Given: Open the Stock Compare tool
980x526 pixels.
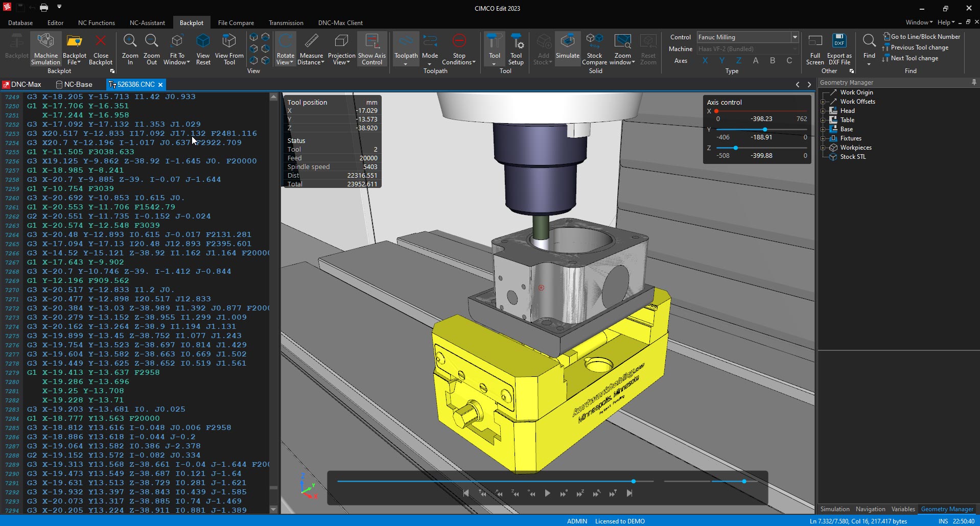Looking at the screenshot, I should (594, 47).
